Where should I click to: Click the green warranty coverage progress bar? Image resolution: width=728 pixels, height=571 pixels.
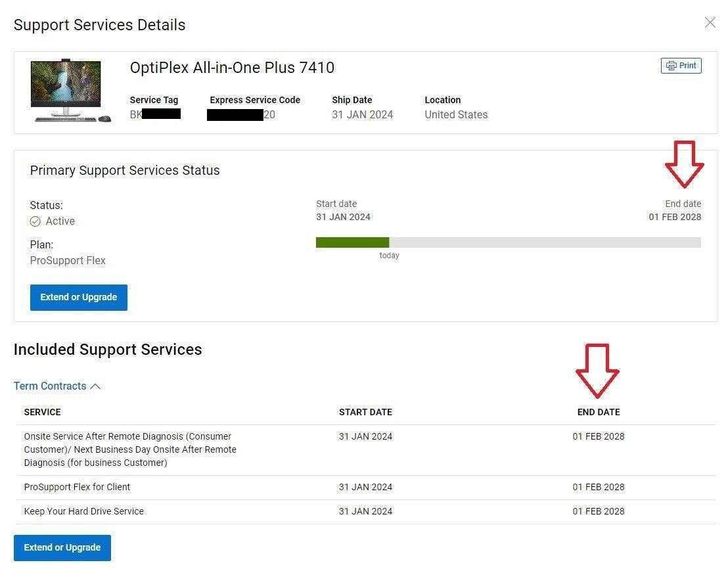[352, 242]
